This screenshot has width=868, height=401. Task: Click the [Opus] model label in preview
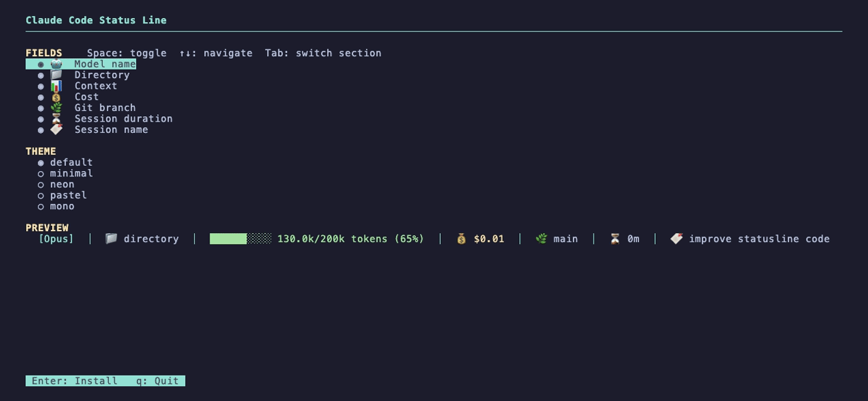[56, 239]
